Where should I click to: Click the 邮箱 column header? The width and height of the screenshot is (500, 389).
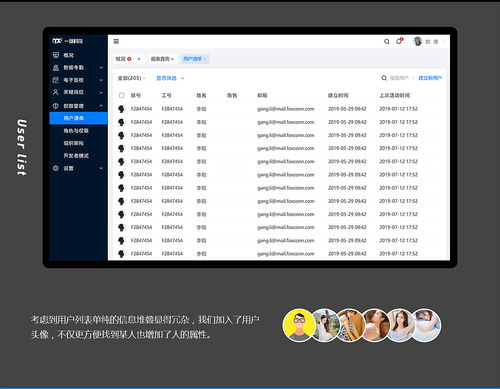pyautogui.click(x=262, y=95)
